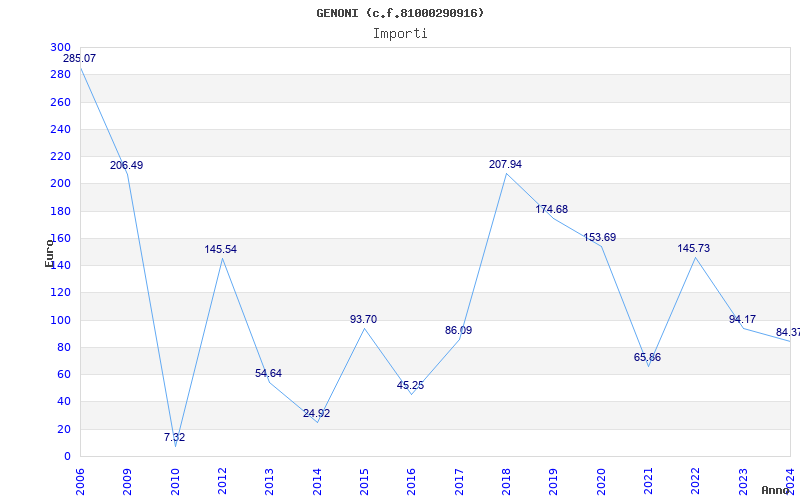Click the 207.94 peak value for 2018
The width and height of the screenshot is (800, 500).
click(505, 165)
